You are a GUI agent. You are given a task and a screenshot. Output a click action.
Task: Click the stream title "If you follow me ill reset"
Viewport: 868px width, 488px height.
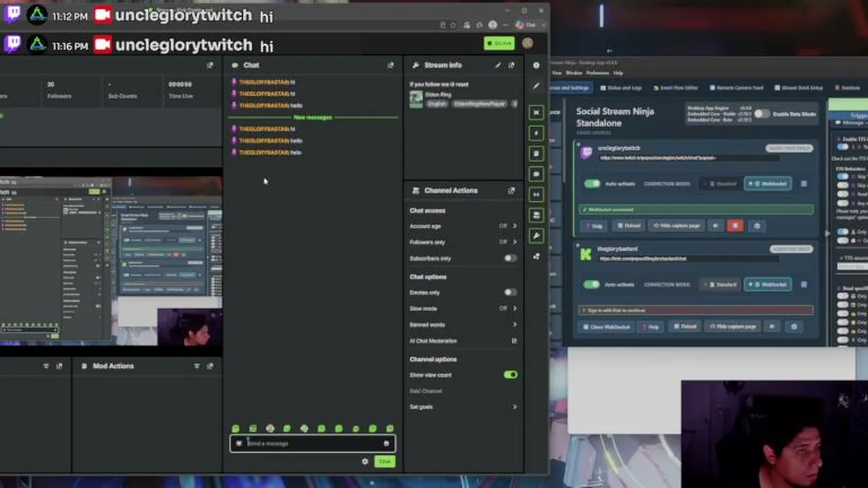[439, 85]
